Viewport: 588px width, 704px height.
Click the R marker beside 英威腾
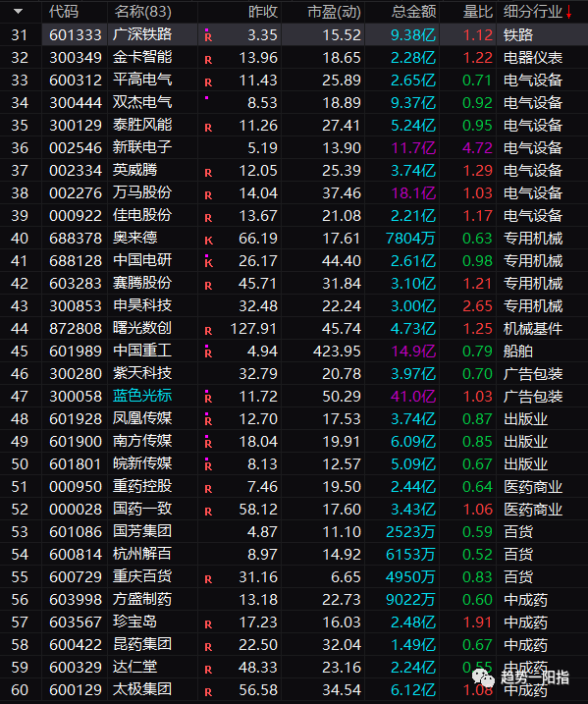point(208,173)
